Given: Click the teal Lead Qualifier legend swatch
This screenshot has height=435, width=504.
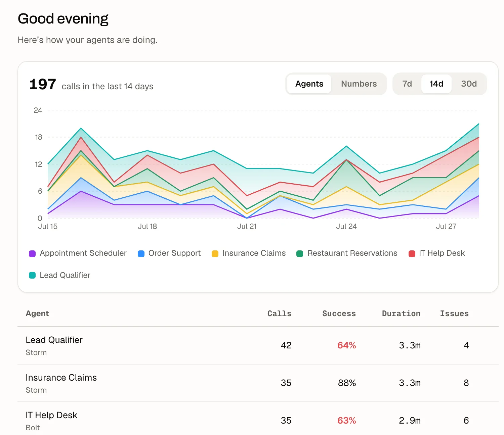Looking at the screenshot, I should pos(32,276).
